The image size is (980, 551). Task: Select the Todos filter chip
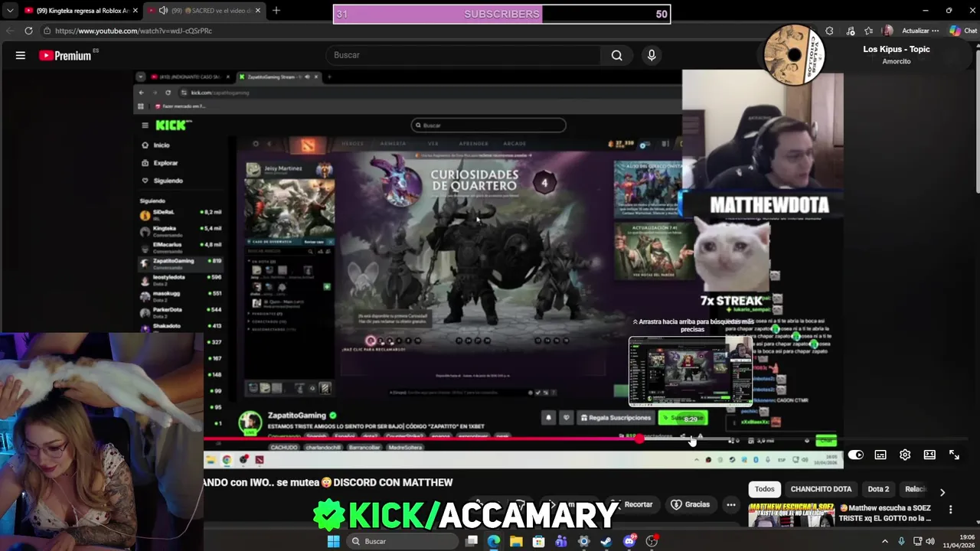[765, 489]
